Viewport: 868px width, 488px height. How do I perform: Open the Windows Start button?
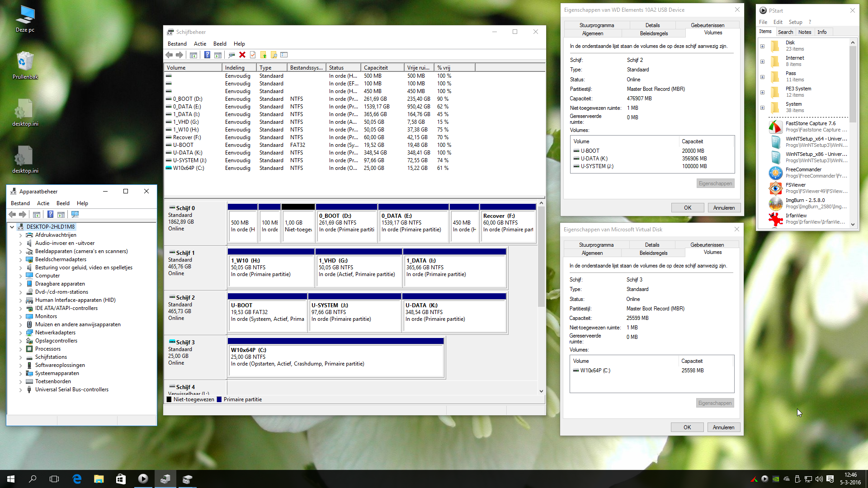(x=11, y=479)
